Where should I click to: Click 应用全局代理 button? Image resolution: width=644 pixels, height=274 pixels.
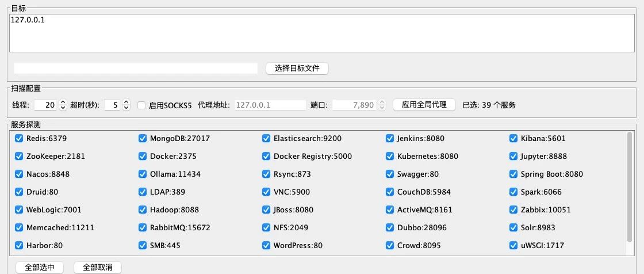[424, 105]
